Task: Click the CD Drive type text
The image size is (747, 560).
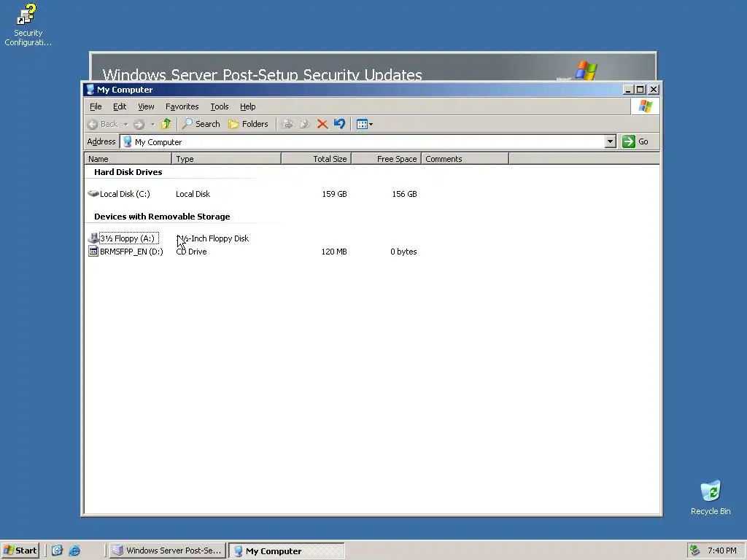Action: (192, 252)
